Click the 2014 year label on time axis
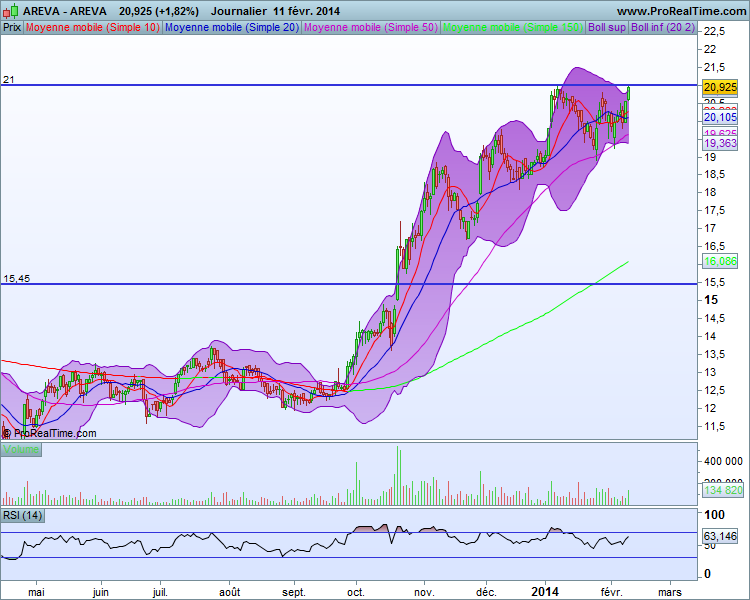The image size is (750, 600). point(545,592)
